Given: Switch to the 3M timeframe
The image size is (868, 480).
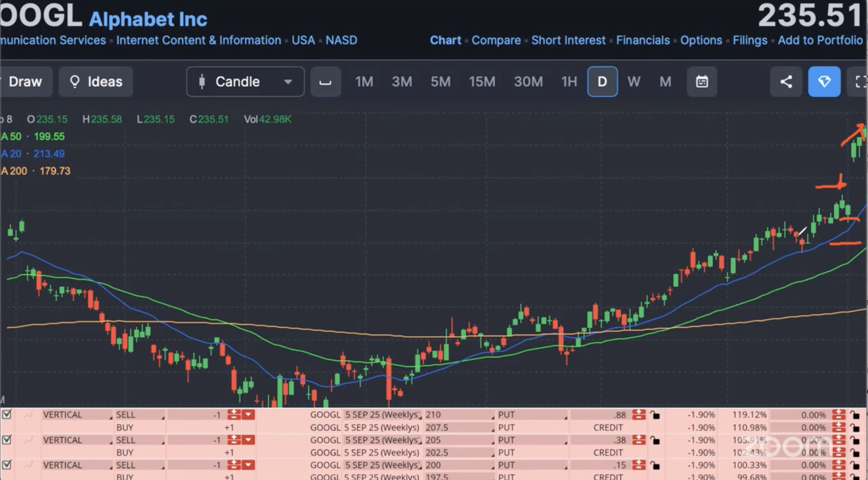Looking at the screenshot, I should point(402,82).
